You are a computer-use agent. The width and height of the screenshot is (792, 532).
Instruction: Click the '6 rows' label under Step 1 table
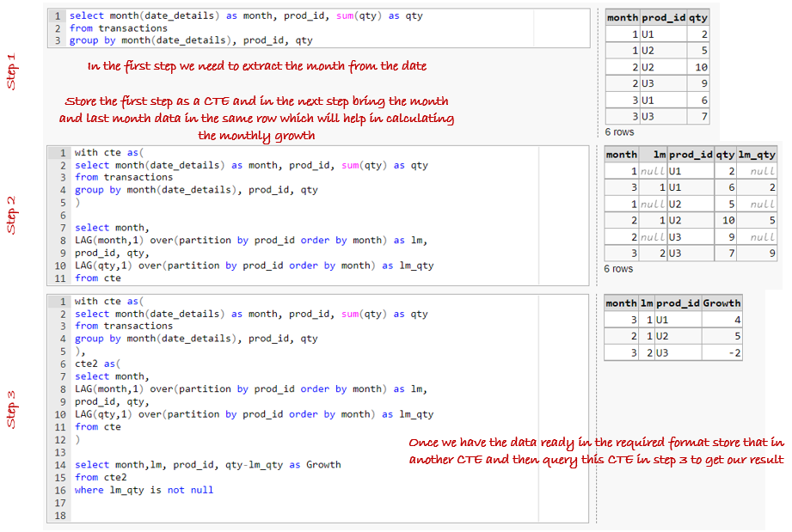point(618,131)
